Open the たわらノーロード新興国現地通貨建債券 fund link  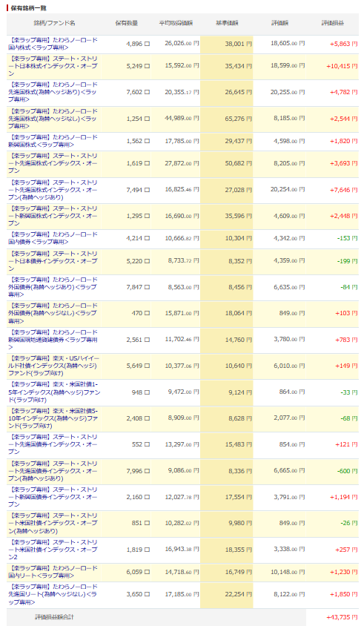pyautogui.click(x=53, y=340)
